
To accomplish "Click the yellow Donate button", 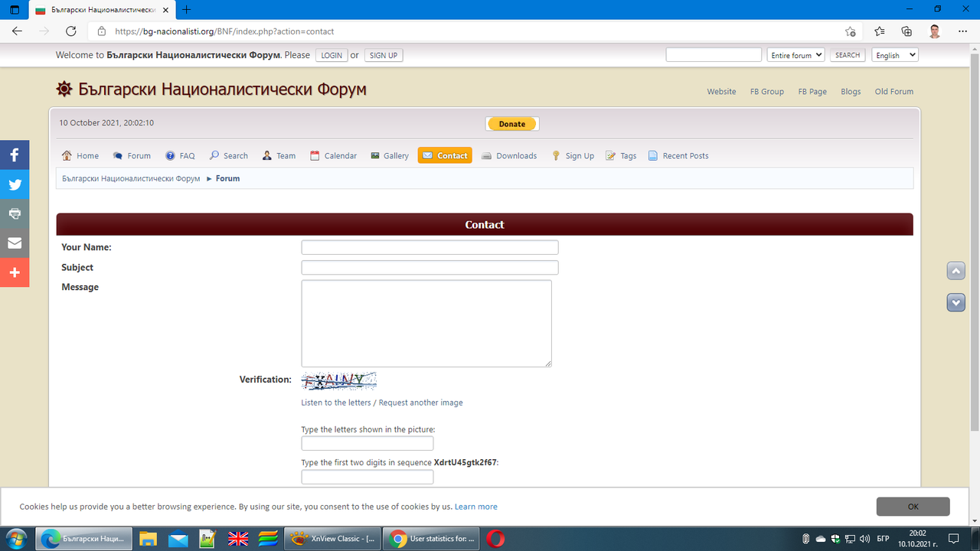I will [x=512, y=124].
